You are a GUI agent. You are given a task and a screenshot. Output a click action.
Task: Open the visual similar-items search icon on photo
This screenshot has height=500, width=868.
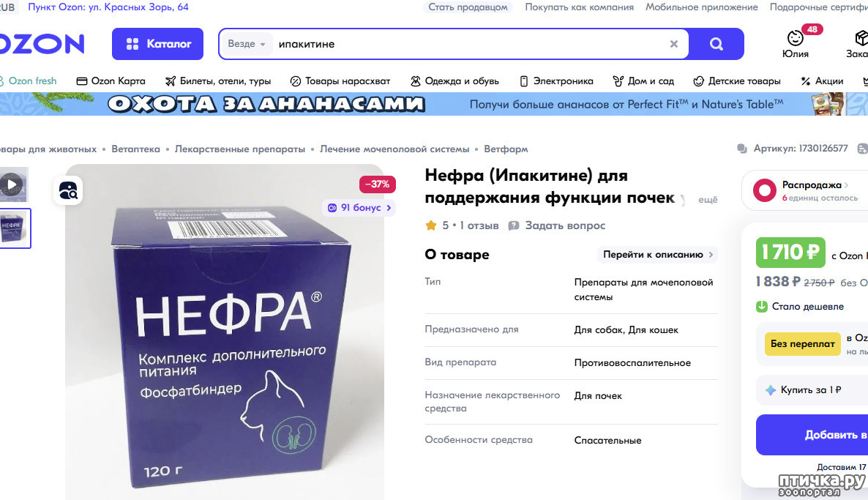(x=68, y=190)
